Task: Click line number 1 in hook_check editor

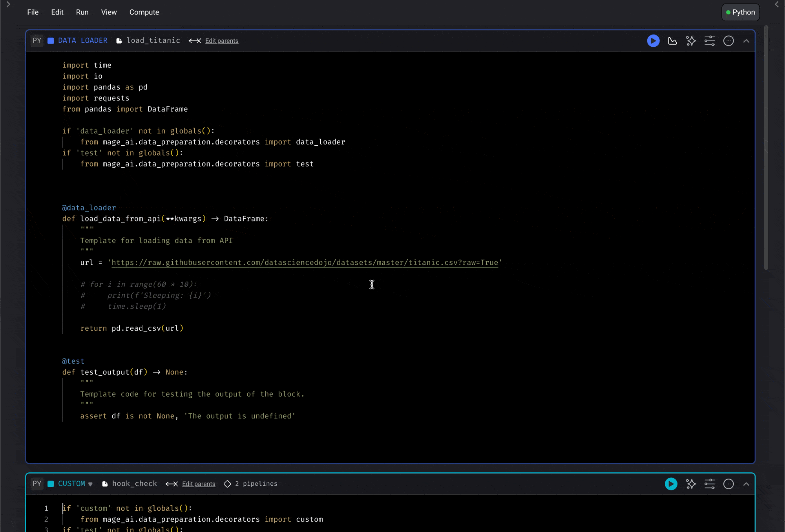Action: point(46,508)
